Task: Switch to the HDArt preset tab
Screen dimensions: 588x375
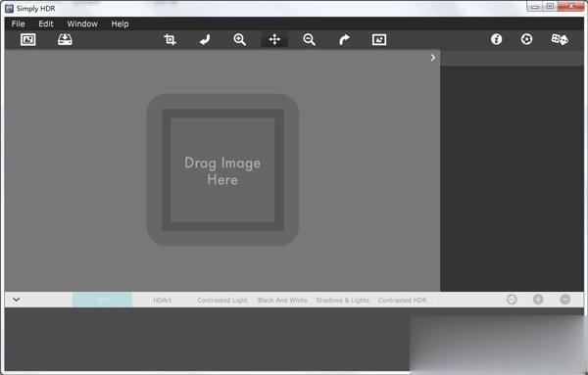Action: tap(162, 300)
